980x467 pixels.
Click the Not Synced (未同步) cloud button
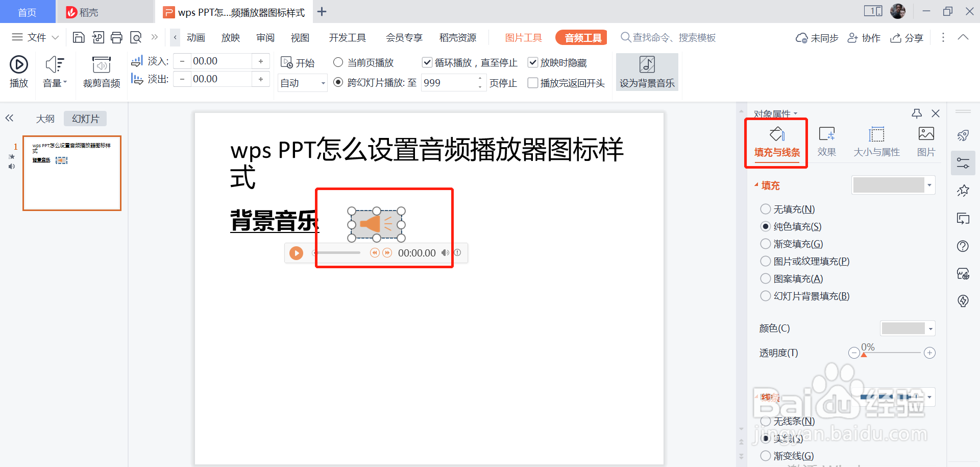coord(817,38)
